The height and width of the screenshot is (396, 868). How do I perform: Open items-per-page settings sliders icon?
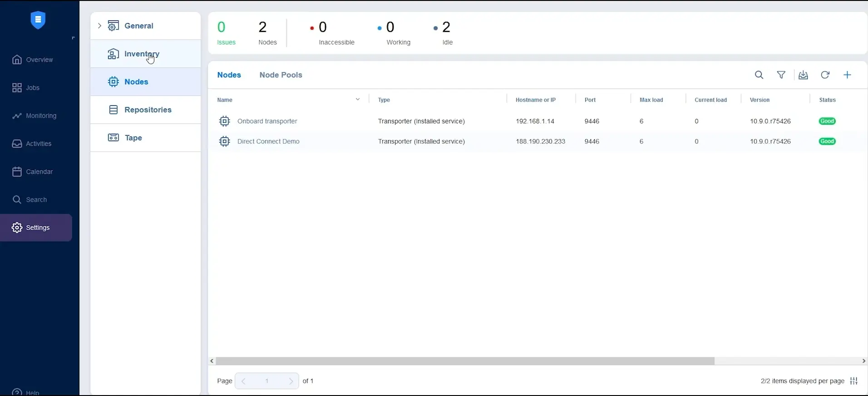(854, 381)
